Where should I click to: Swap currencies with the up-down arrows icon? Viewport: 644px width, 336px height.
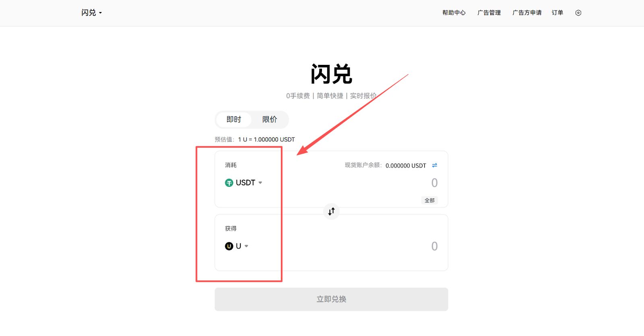coord(331,212)
